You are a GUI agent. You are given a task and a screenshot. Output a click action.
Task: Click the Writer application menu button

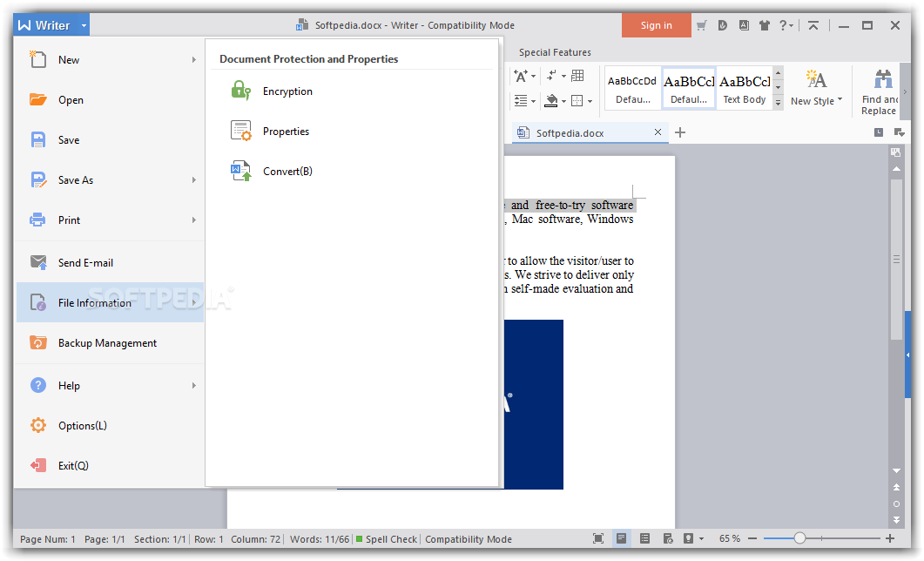tap(44, 25)
